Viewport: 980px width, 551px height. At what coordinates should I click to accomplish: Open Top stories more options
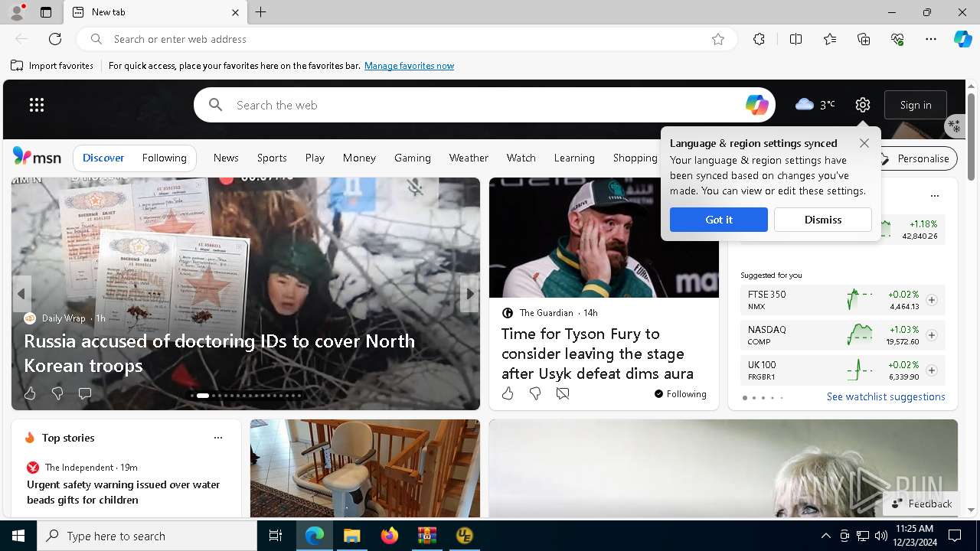(x=218, y=438)
